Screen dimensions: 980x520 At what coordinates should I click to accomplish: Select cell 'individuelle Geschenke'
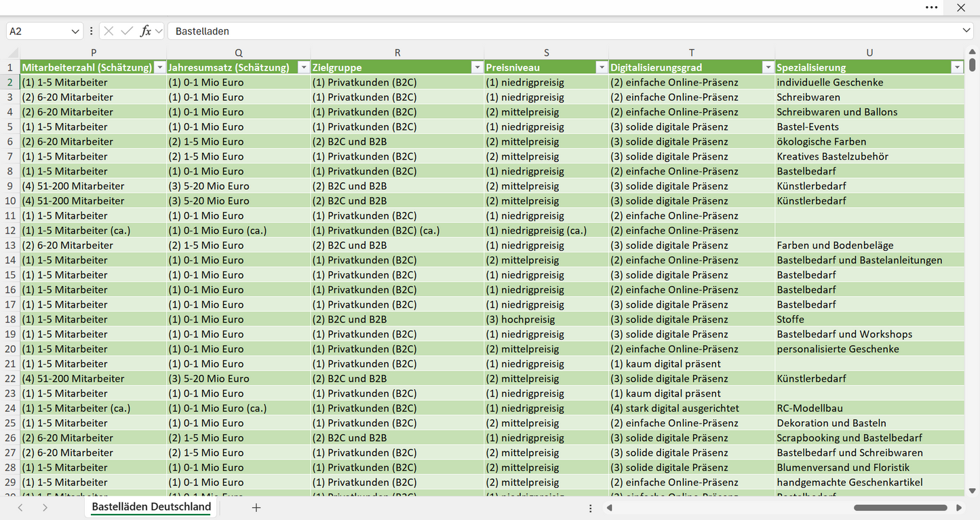tap(869, 82)
